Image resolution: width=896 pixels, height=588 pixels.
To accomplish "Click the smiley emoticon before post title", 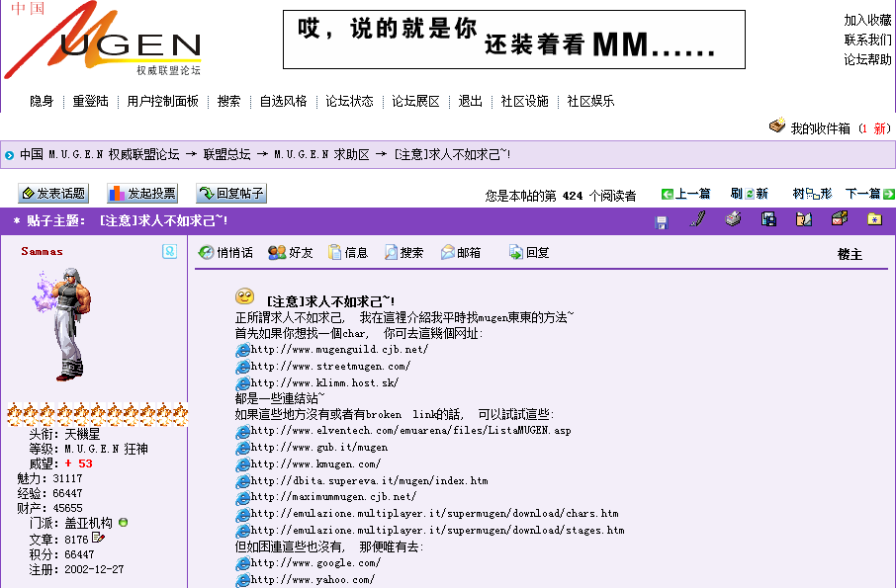I will 244,297.
